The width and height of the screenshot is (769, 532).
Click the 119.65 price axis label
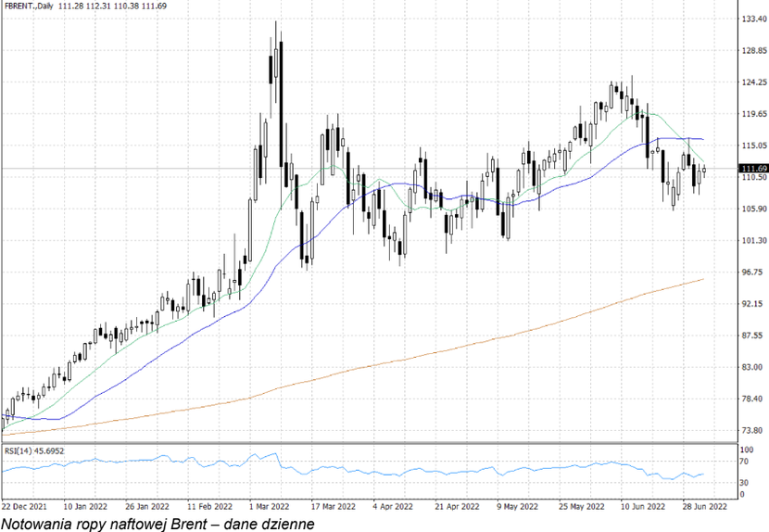754,114
